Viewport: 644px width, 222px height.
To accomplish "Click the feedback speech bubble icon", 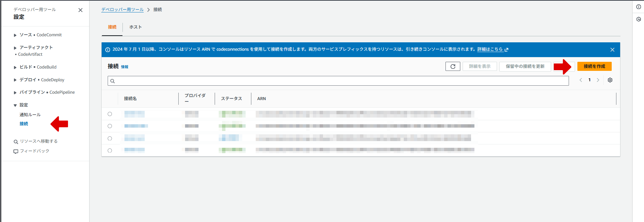I will [16, 151].
